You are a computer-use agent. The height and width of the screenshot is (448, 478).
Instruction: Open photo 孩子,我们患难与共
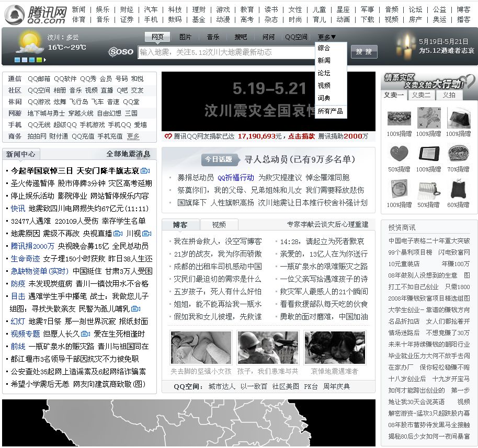click(268, 348)
